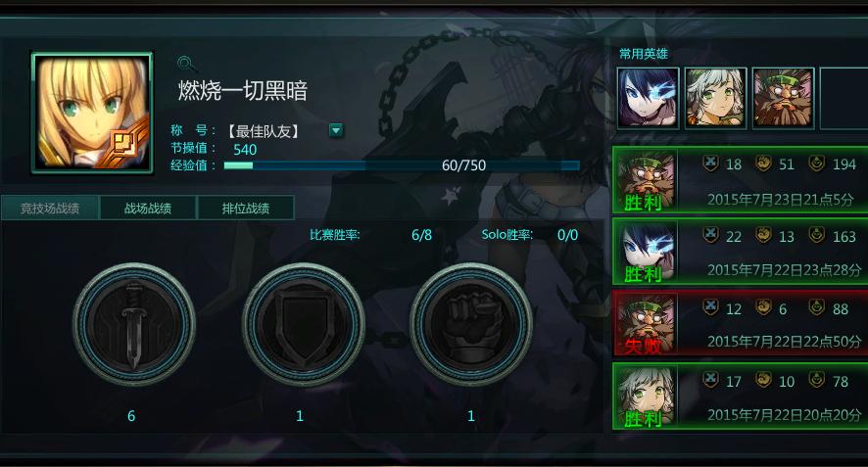The image size is (868, 467).
Task: Open the match record dated 7月22日23点28分
Action: 740,253
